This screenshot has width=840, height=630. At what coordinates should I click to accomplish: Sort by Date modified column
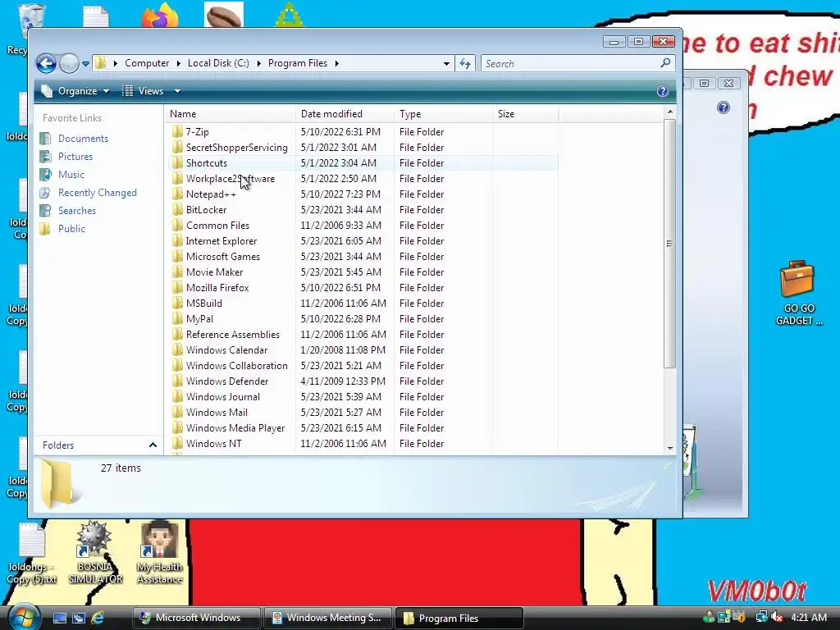(345, 113)
